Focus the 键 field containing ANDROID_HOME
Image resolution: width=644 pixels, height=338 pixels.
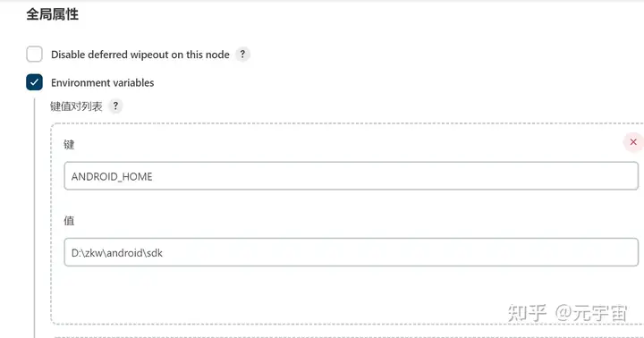(x=352, y=176)
